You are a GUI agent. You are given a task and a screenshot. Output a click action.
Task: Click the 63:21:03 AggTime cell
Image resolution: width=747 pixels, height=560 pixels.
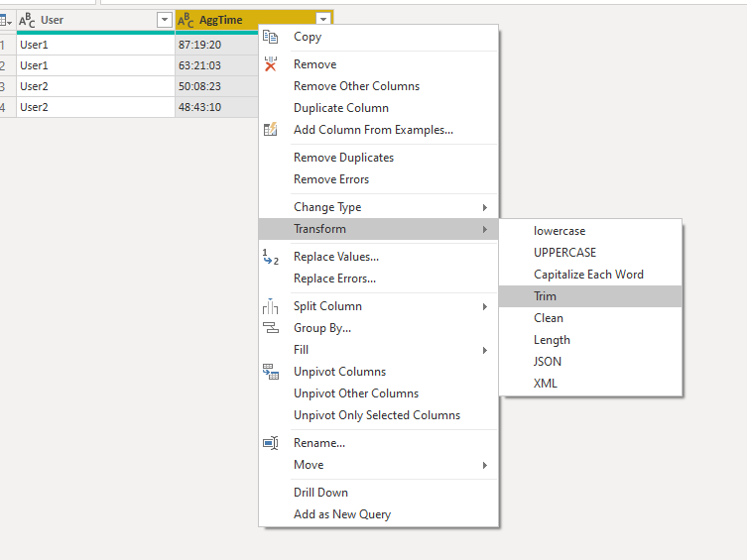tap(217, 65)
